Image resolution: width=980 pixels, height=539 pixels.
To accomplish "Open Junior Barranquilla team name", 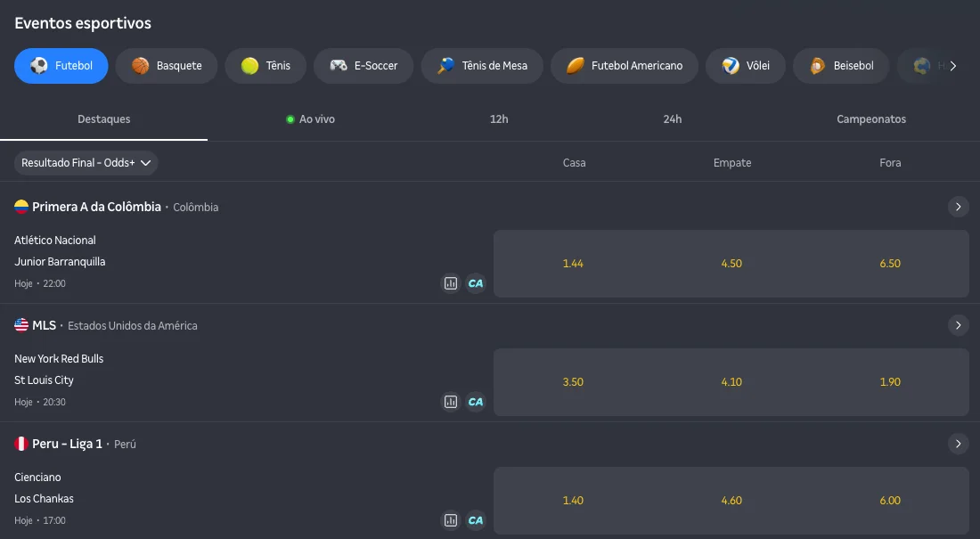I will coord(60,261).
